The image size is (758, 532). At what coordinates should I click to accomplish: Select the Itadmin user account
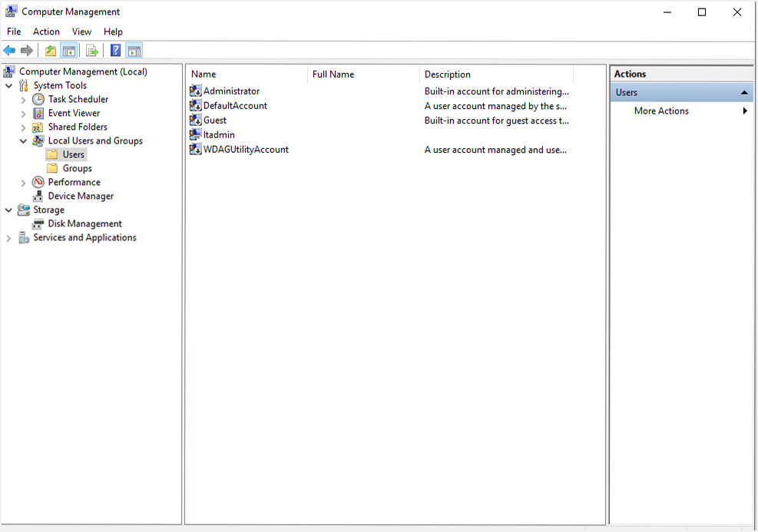pyautogui.click(x=217, y=134)
